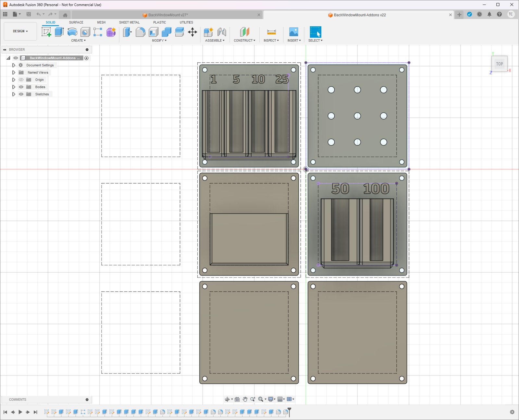Expand the Sketches node
519x420 pixels.
[13, 94]
